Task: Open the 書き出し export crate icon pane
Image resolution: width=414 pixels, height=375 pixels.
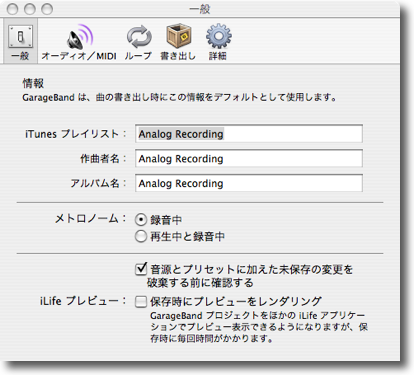Action: pos(178,42)
